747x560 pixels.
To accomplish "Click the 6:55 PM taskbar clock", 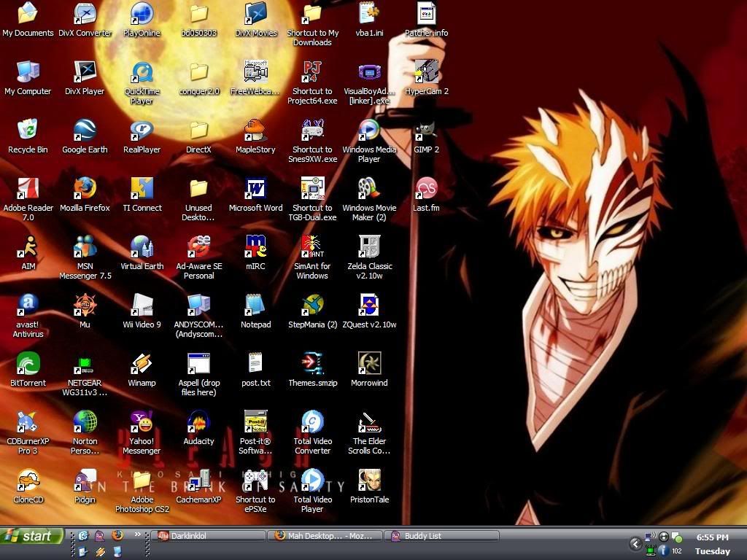I will tap(712, 537).
